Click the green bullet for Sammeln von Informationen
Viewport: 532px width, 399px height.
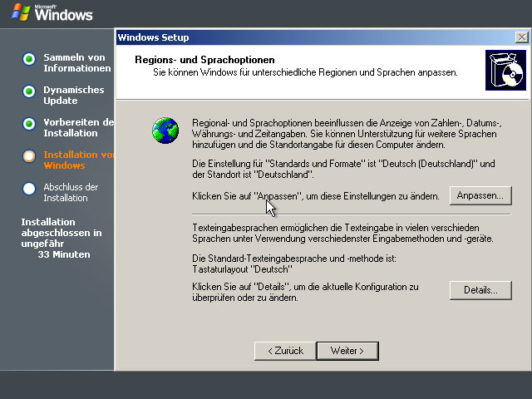[x=29, y=59]
